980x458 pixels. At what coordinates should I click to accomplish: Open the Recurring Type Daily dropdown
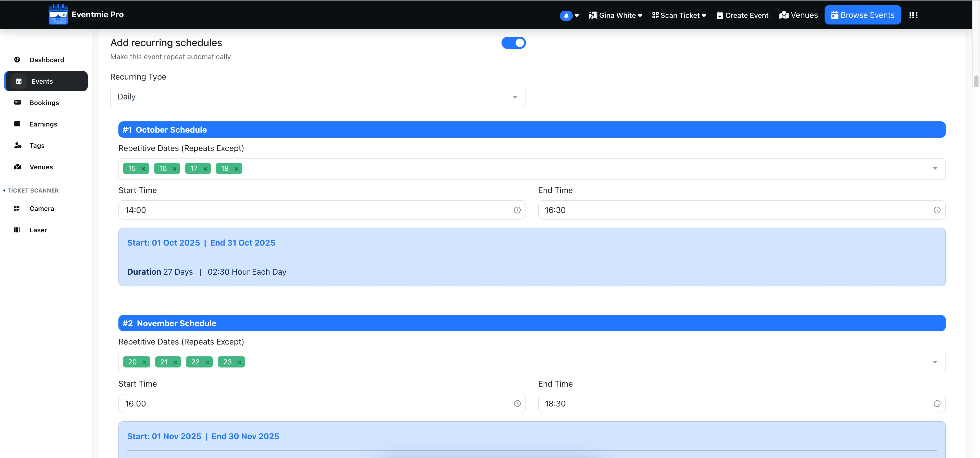point(318,97)
